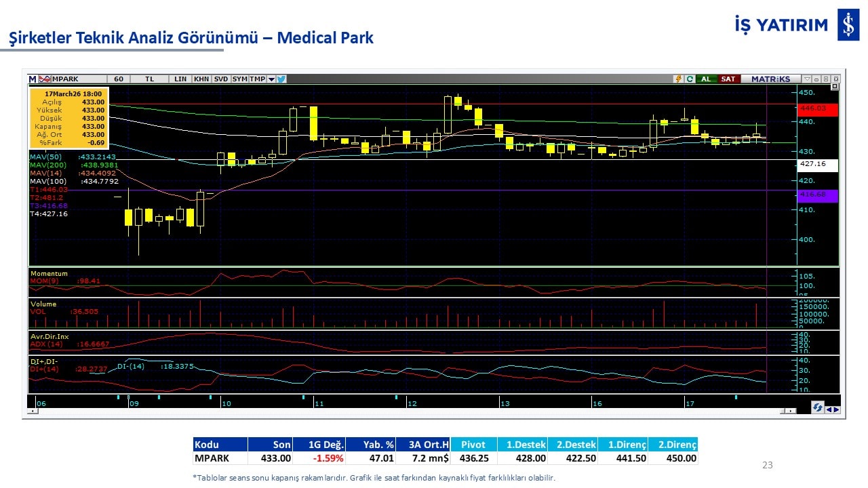The width and height of the screenshot is (868, 488).
Task: Select the SYM toolbar item
Action: (x=239, y=79)
